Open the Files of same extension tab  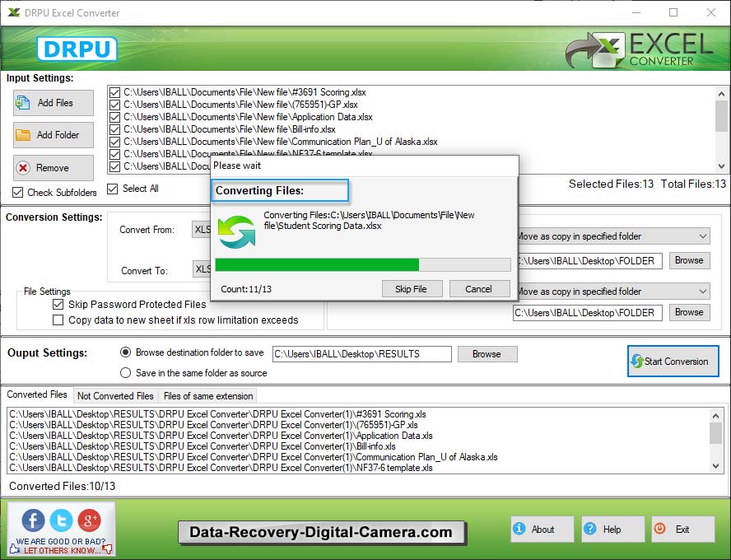[208, 396]
